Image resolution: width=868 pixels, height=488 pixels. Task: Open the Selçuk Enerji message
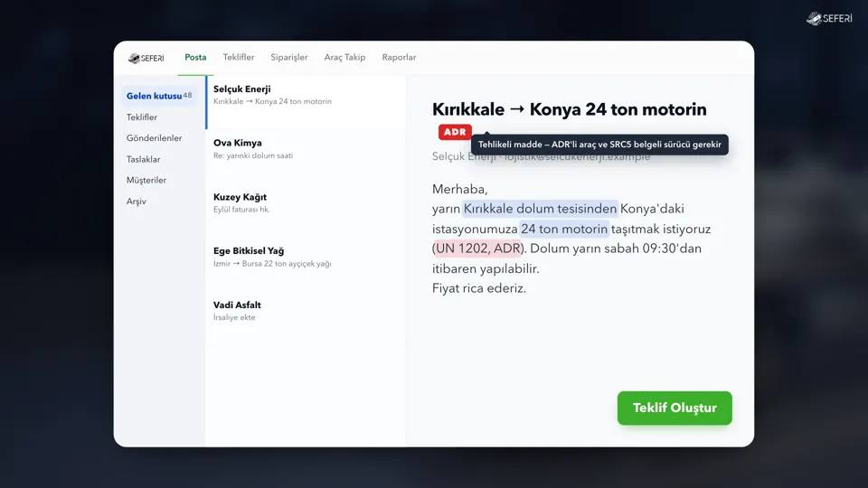[307, 102]
